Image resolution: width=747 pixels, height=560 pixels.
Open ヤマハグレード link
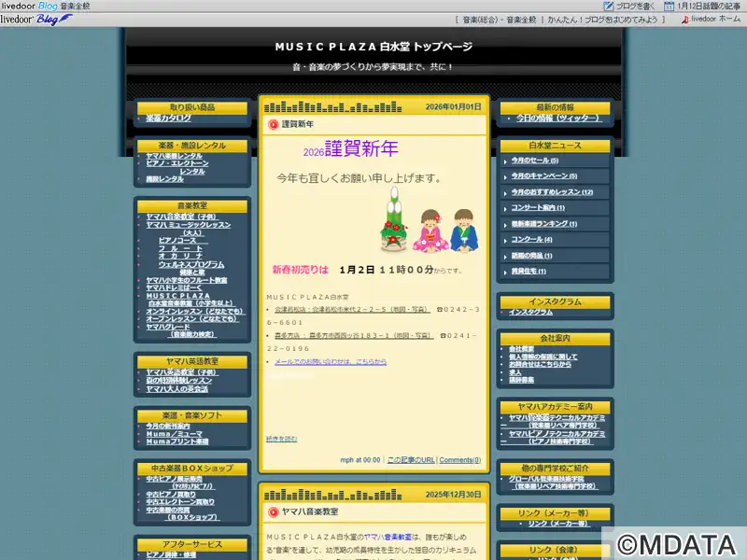point(181,330)
